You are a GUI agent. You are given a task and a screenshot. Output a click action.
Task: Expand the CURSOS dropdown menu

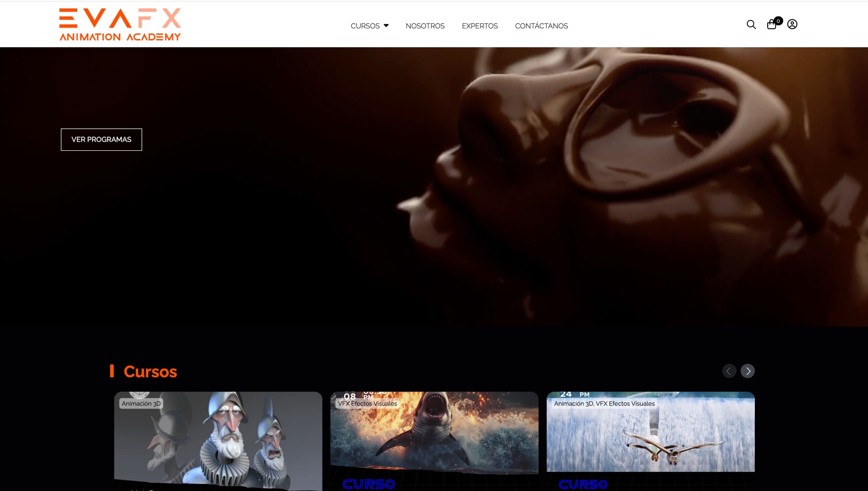pyautogui.click(x=370, y=26)
